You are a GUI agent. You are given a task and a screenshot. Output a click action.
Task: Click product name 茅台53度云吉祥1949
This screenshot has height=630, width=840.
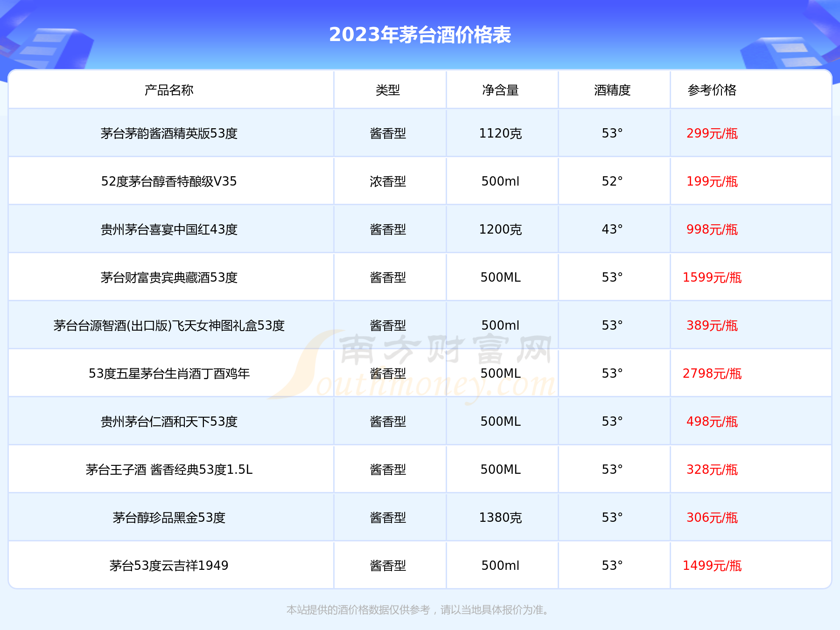169,566
